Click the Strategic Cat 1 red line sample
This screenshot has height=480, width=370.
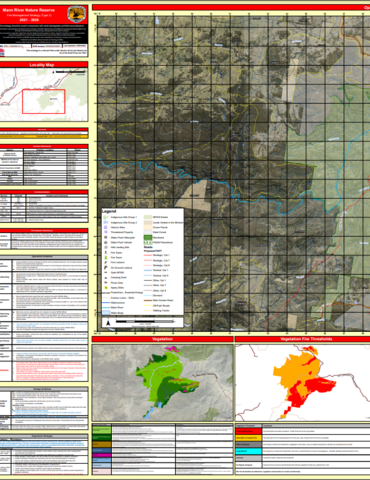click(148, 255)
